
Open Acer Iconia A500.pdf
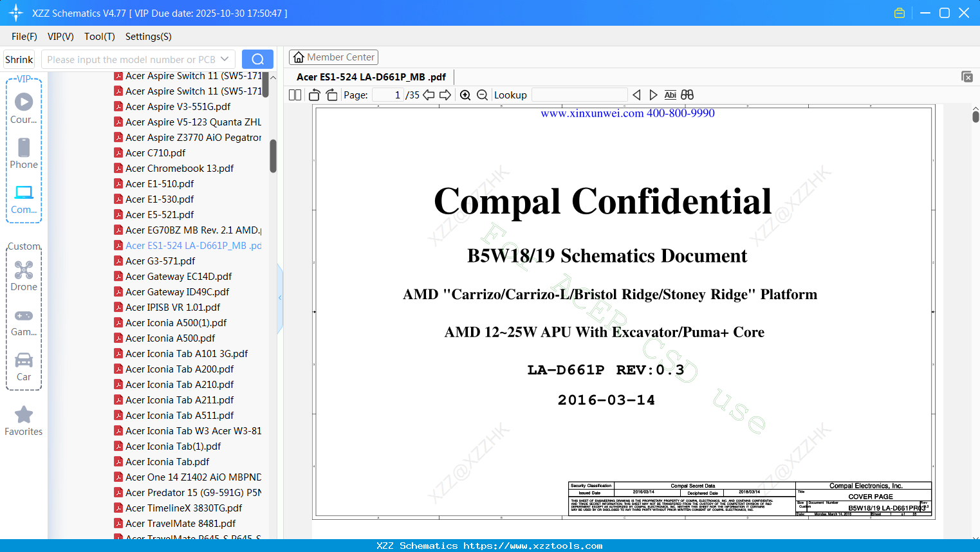(x=164, y=338)
